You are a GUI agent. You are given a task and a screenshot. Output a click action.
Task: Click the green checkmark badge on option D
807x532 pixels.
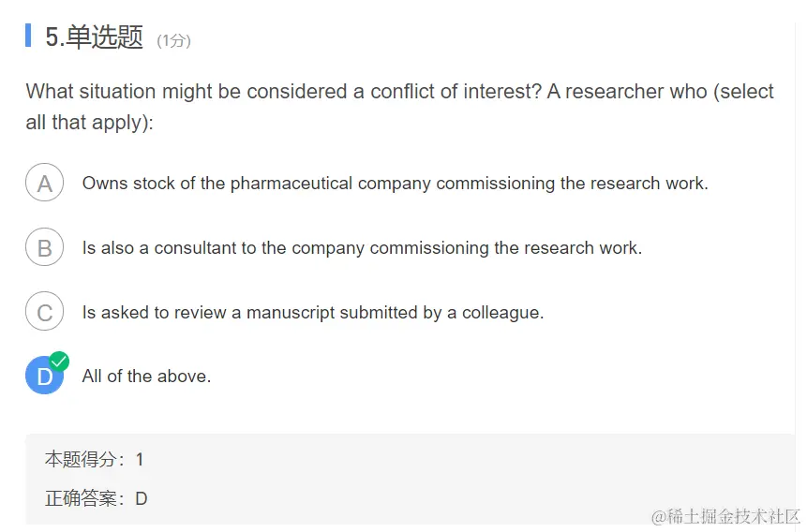pyautogui.click(x=59, y=362)
